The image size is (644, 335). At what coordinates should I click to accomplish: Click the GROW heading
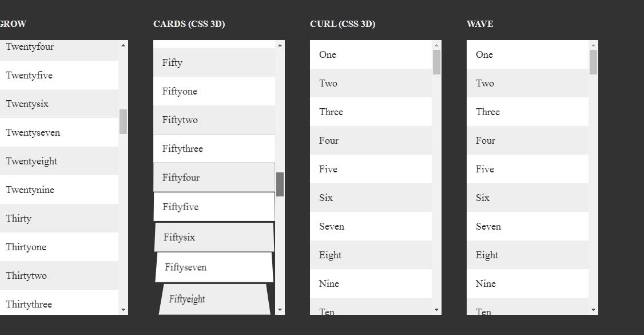12,24
